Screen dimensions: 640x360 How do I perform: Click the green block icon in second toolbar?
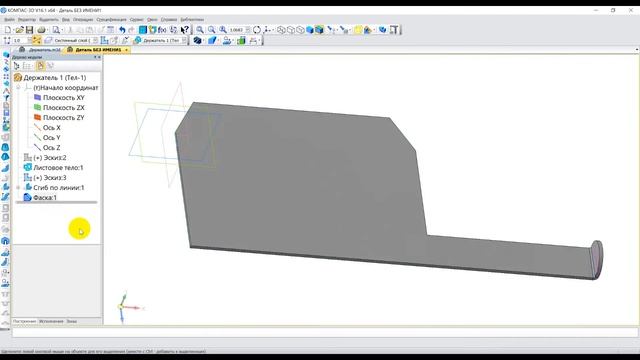click(x=241, y=40)
